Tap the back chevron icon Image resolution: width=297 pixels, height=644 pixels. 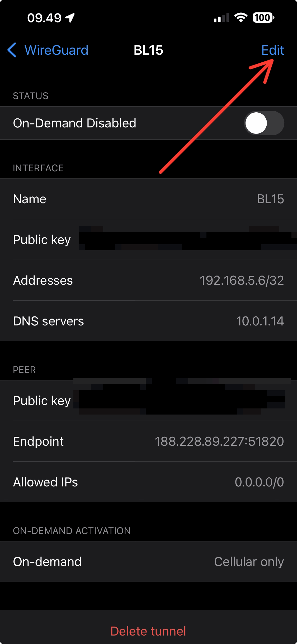tap(12, 50)
